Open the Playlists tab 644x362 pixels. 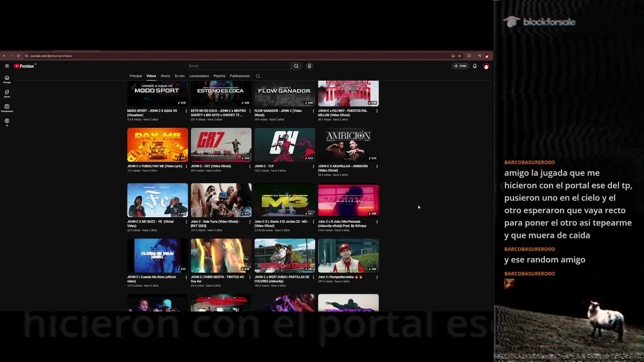(x=219, y=76)
